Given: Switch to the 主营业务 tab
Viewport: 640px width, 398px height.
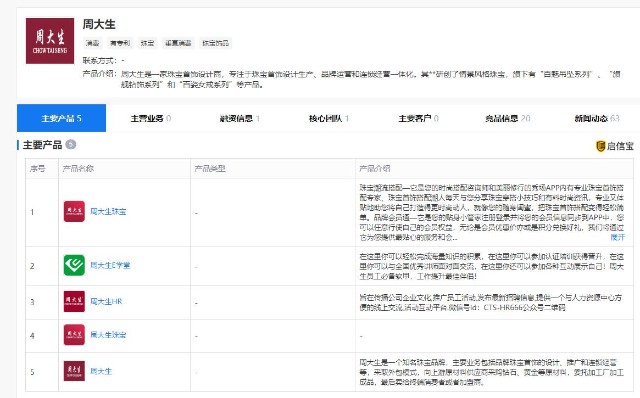Looking at the screenshot, I should point(151,118).
